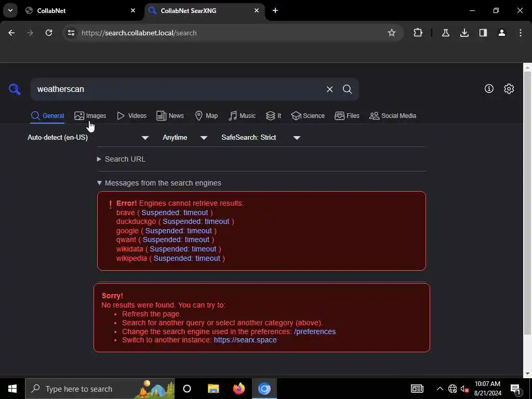Viewport: 532px width, 399px height.
Task: Select the Videos search category
Action: (131, 116)
